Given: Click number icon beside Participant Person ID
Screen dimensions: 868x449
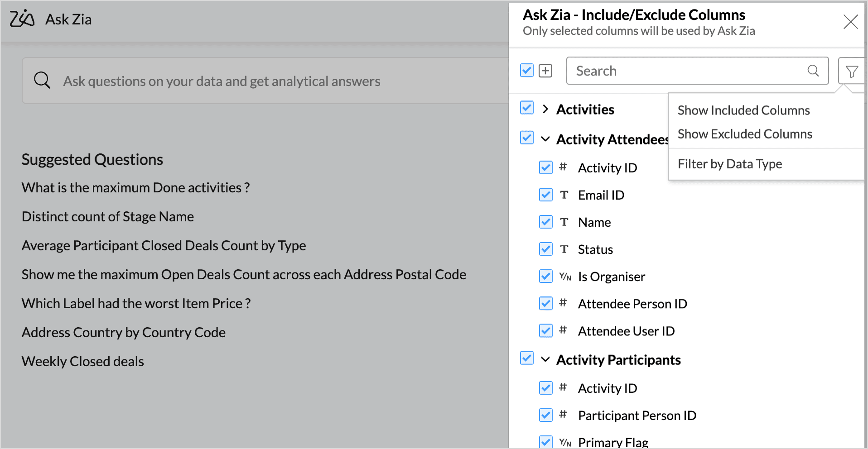Looking at the screenshot, I should (x=563, y=414).
